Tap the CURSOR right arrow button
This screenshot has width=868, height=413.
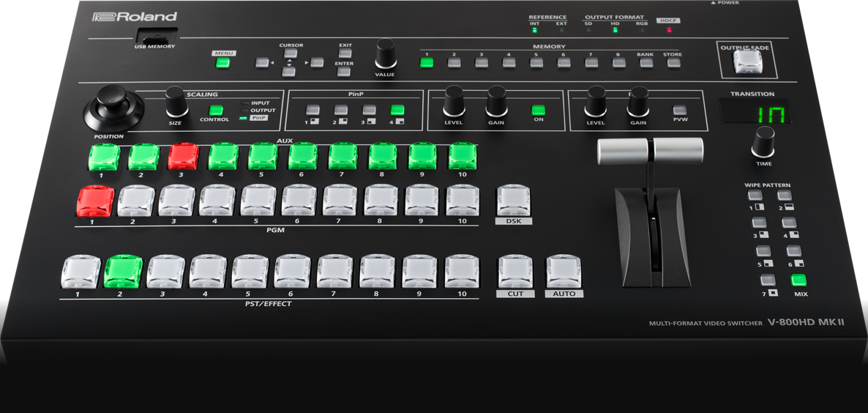click(x=317, y=62)
